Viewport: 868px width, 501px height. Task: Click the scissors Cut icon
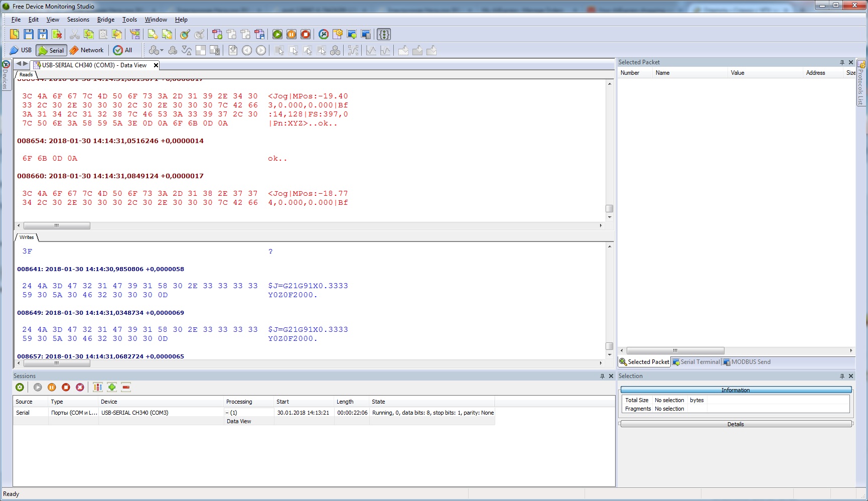tap(75, 34)
